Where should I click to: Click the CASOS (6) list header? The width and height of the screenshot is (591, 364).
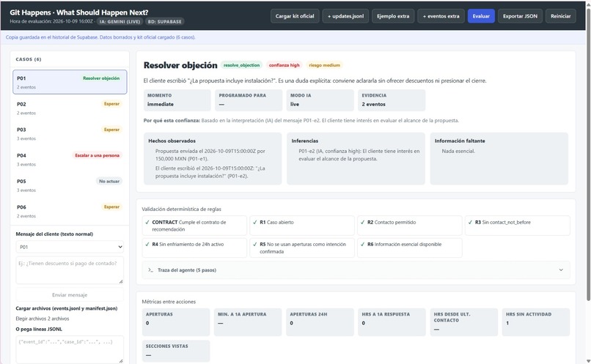point(29,59)
